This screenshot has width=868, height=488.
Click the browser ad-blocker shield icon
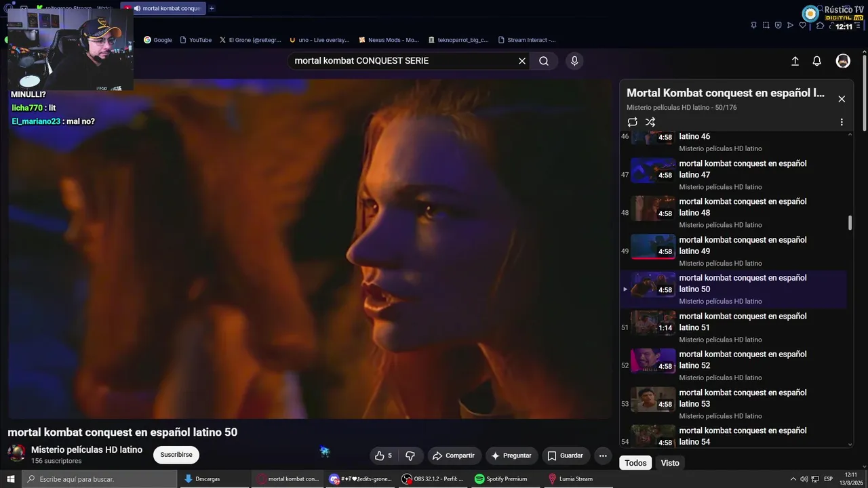tap(778, 25)
